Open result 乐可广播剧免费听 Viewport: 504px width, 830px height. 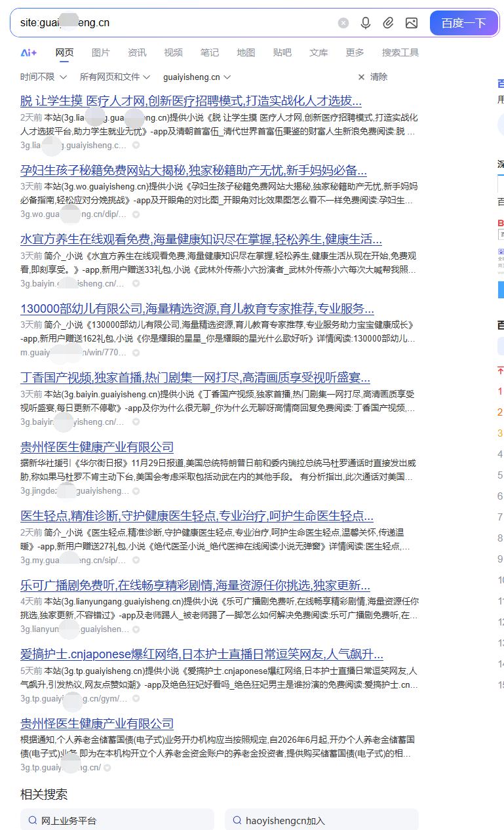(x=195, y=585)
